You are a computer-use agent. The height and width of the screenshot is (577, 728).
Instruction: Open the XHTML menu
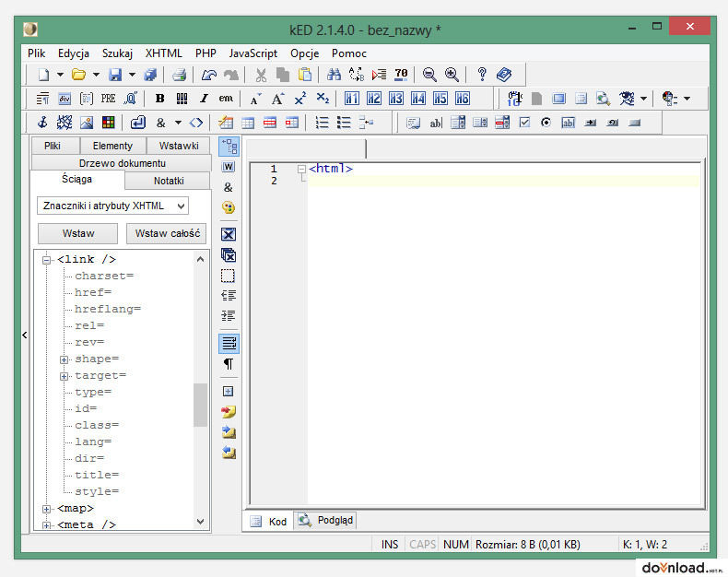[x=163, y=53]
